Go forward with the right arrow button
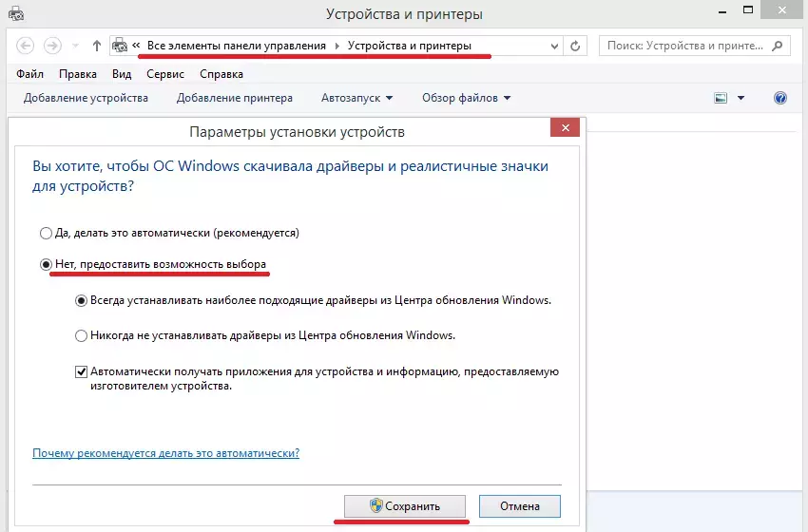This screenshot has height=532, width=808. [x=52, y=46]
